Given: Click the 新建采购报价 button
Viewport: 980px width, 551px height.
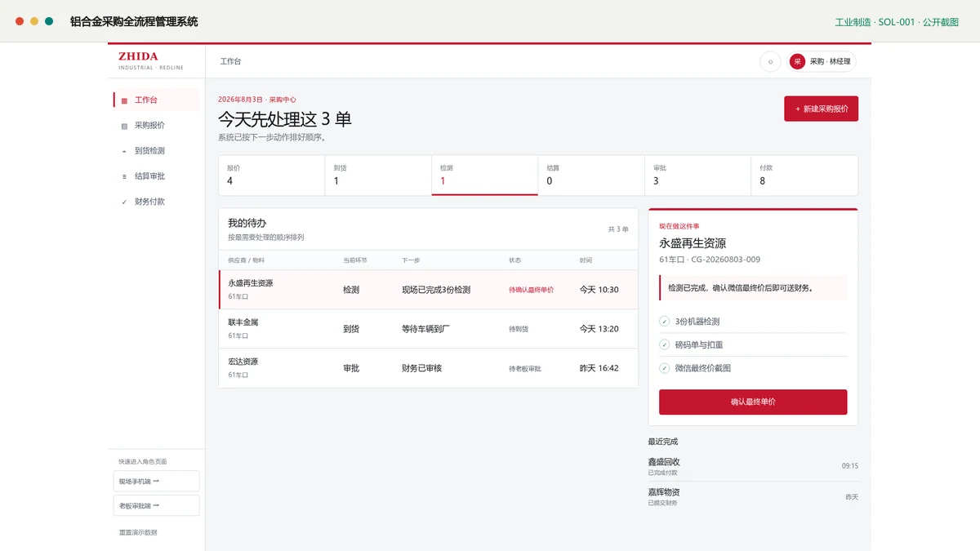Looking at the screenshot, I should [821, 109].
